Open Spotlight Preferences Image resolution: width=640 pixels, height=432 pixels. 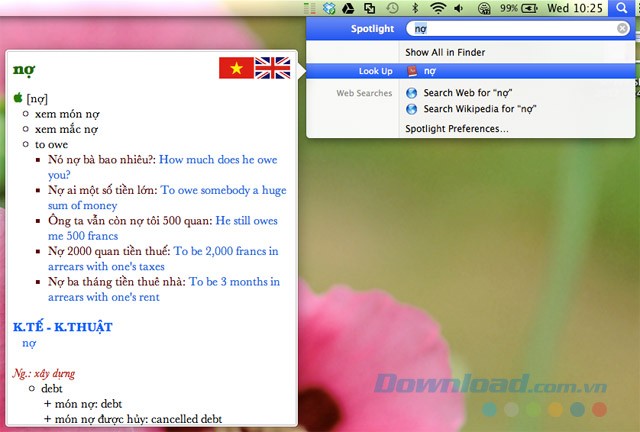pos(456,128)
